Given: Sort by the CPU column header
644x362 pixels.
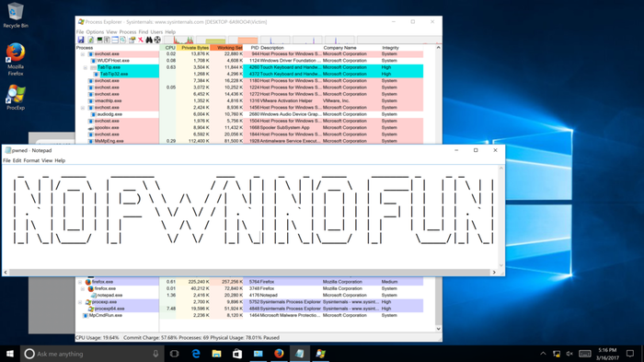Looking at the screenshot, I should pyautogui.click(x=168, y=48).
